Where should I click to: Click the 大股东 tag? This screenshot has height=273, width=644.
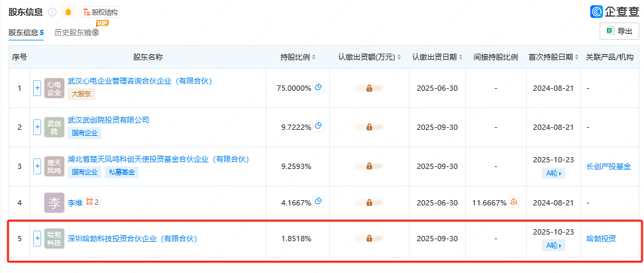pos(81,94)
